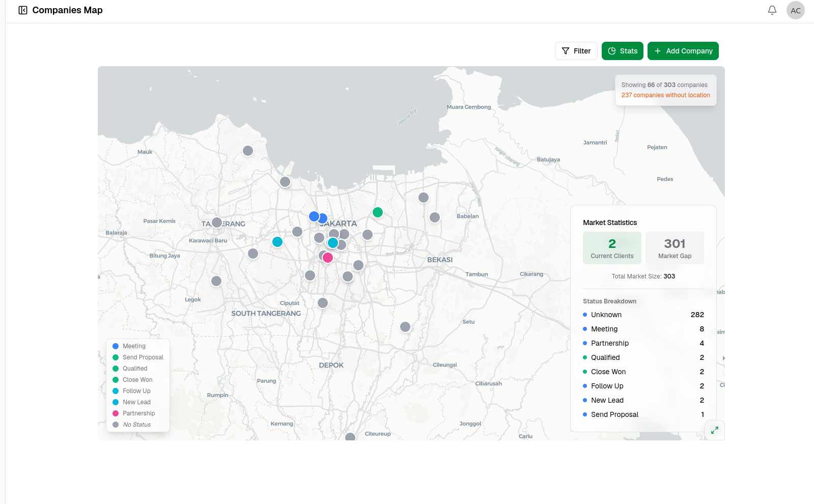Click No Status gray swatch in legend
Viewport: 814px width, 504px height.
tap(116, 425)
